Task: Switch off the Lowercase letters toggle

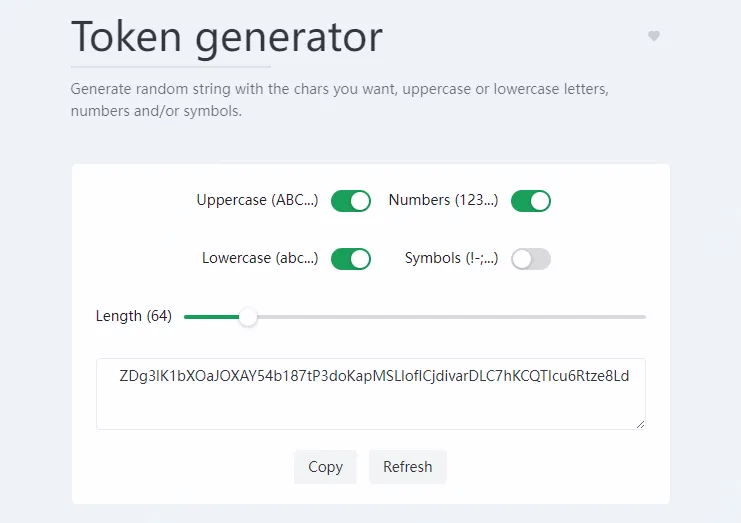Action: coord(351,259)
